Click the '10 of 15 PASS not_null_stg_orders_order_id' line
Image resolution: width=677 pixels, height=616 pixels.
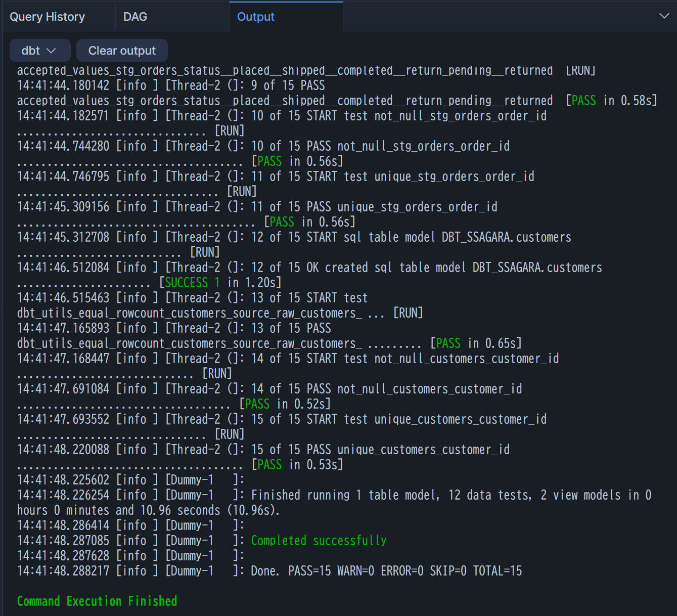[380, 146]
